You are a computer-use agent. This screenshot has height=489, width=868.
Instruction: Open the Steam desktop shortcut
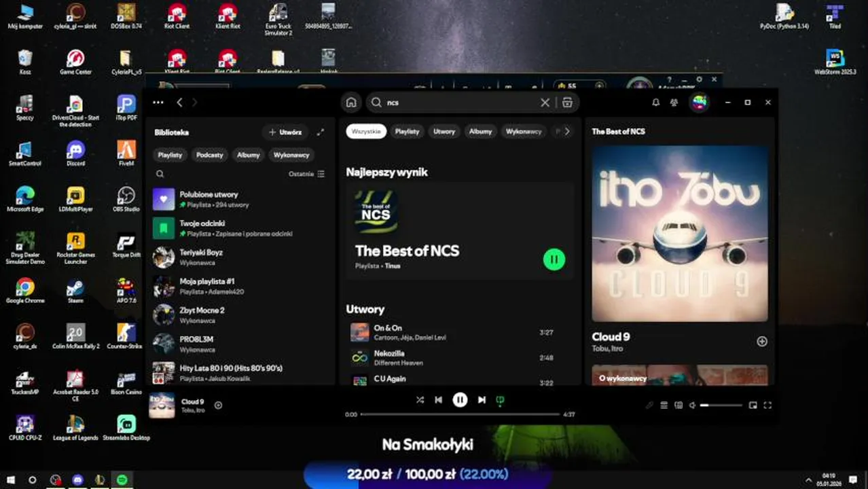click(x=75, y=291)
